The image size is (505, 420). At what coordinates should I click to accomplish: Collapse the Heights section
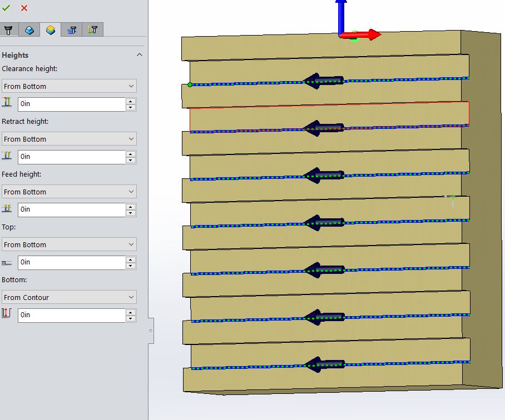tap(140, 54)
